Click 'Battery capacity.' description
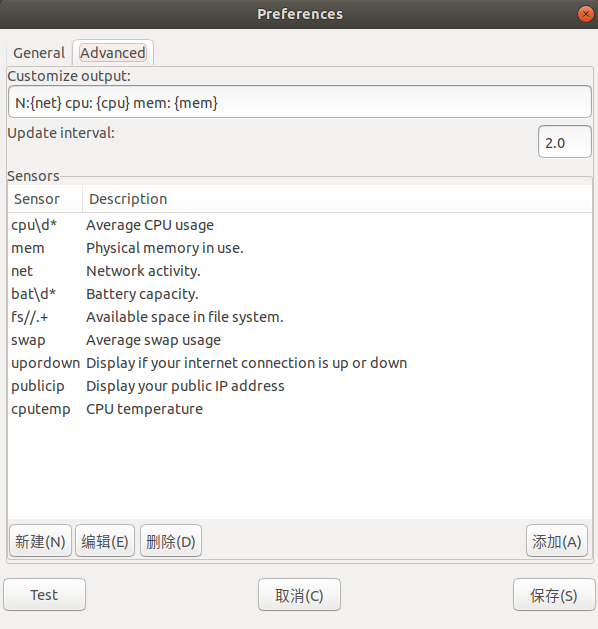598x629 pixels. coord(142,294)
